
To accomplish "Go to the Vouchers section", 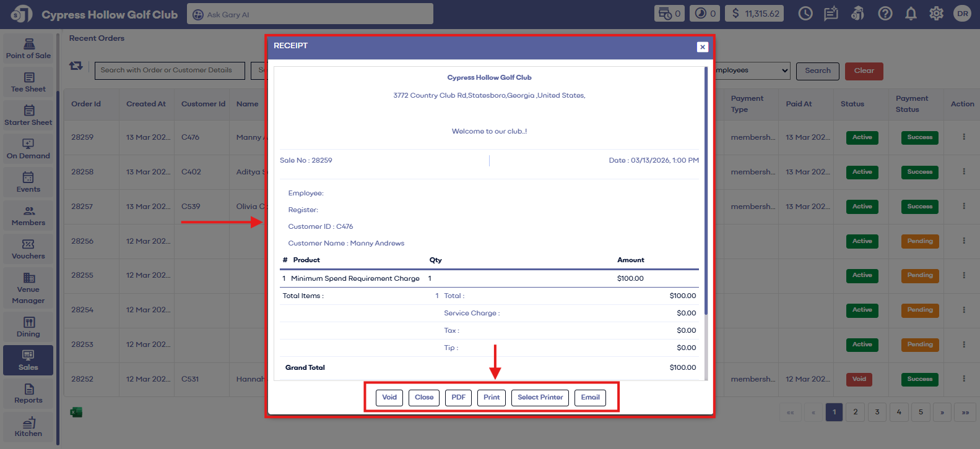I will click(28, 249).
